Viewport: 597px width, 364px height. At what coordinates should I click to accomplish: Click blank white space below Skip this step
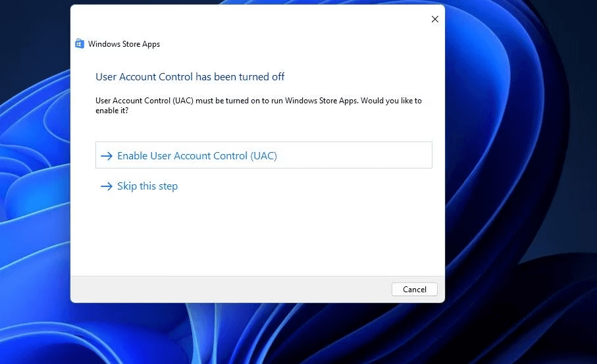tap(257, 237)
